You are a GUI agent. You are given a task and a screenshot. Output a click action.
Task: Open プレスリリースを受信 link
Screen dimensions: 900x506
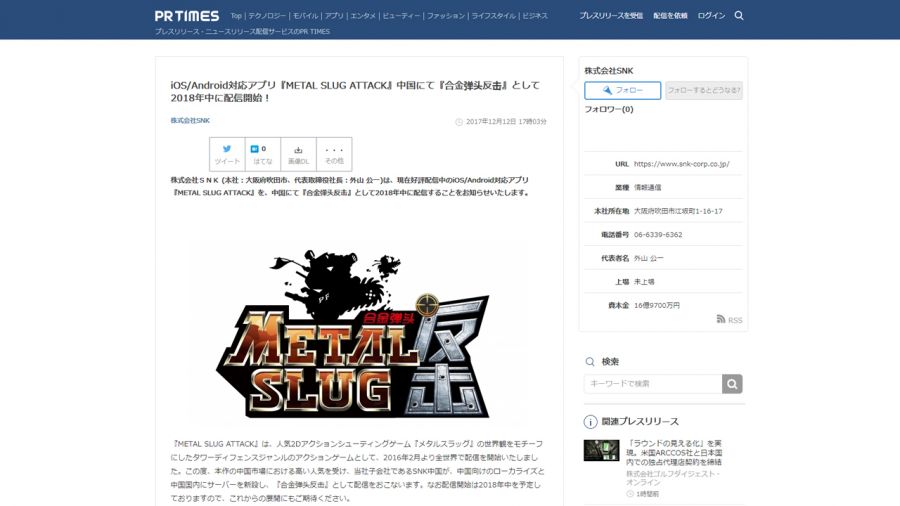pos(611,16)
